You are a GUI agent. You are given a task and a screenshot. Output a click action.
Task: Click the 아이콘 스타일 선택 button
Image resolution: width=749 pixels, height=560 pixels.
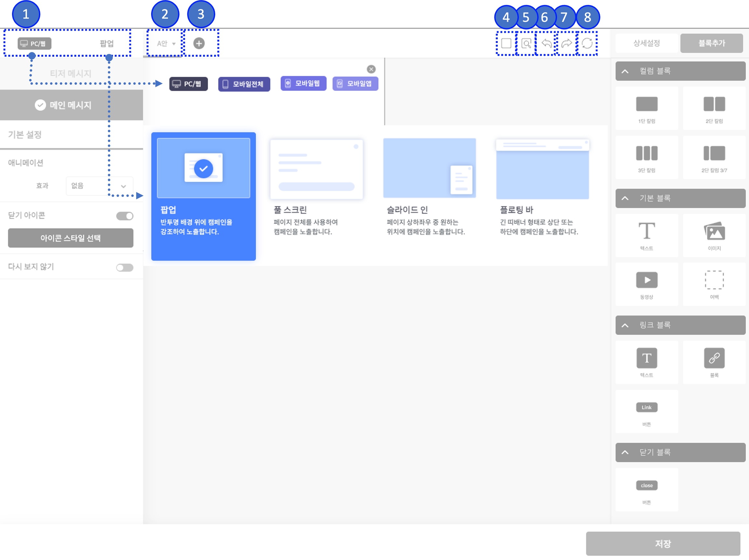[71, 238]
